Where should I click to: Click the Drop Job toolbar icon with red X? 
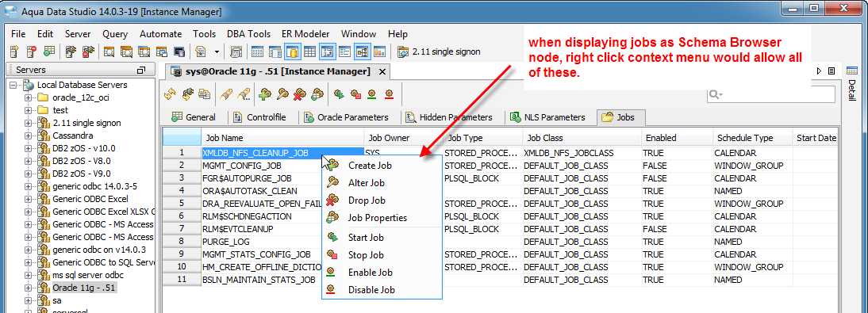click(299, 94)
